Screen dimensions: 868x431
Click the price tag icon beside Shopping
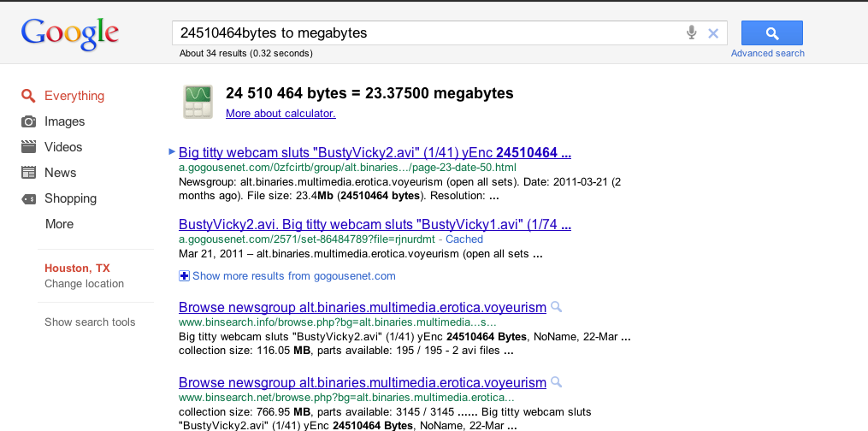click(x=28, y=198)
